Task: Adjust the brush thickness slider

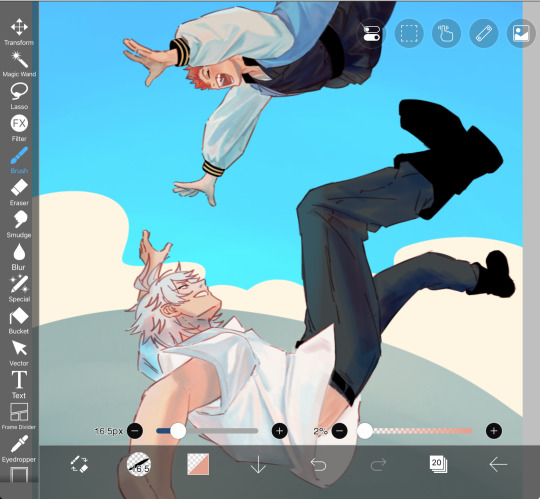Action: 207,431
